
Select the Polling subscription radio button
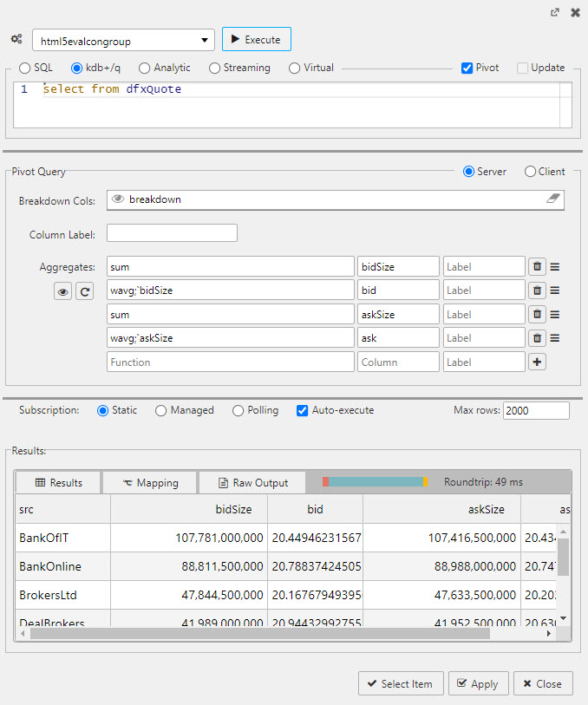click(x=238, y=411)
